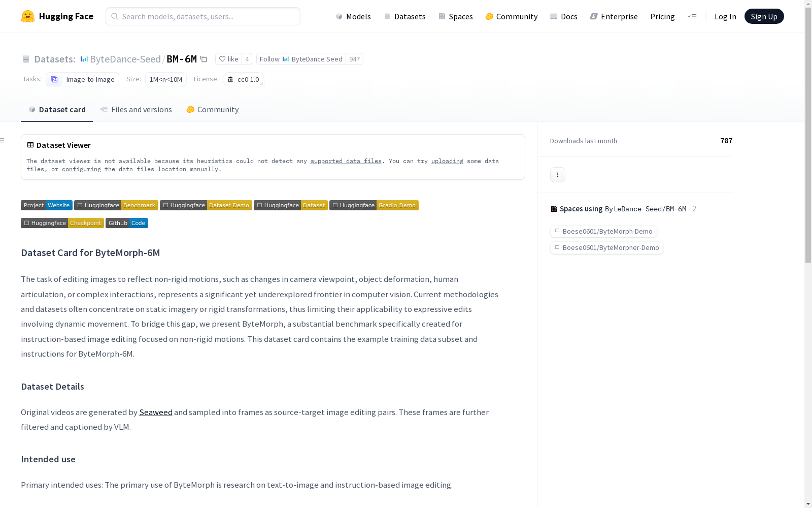812x508 pixels.
Task: Switch to the Community tab
Action: point(212,109)
